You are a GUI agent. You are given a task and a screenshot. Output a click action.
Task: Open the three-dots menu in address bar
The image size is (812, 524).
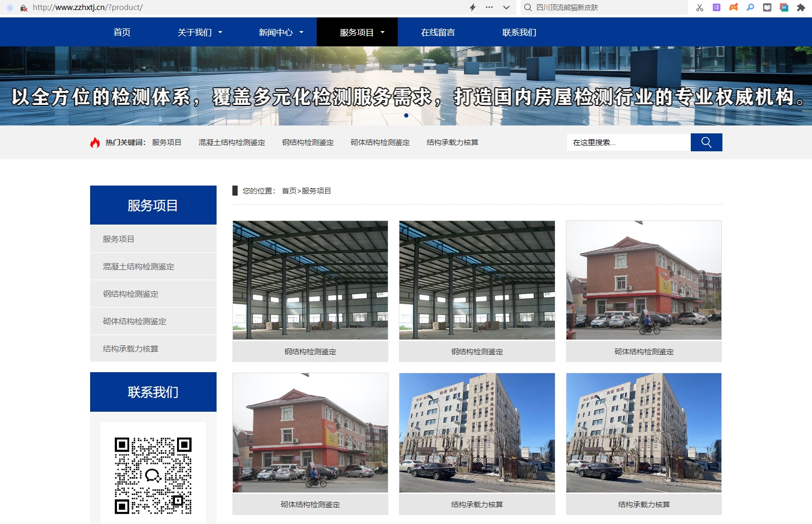click(489, 7)
